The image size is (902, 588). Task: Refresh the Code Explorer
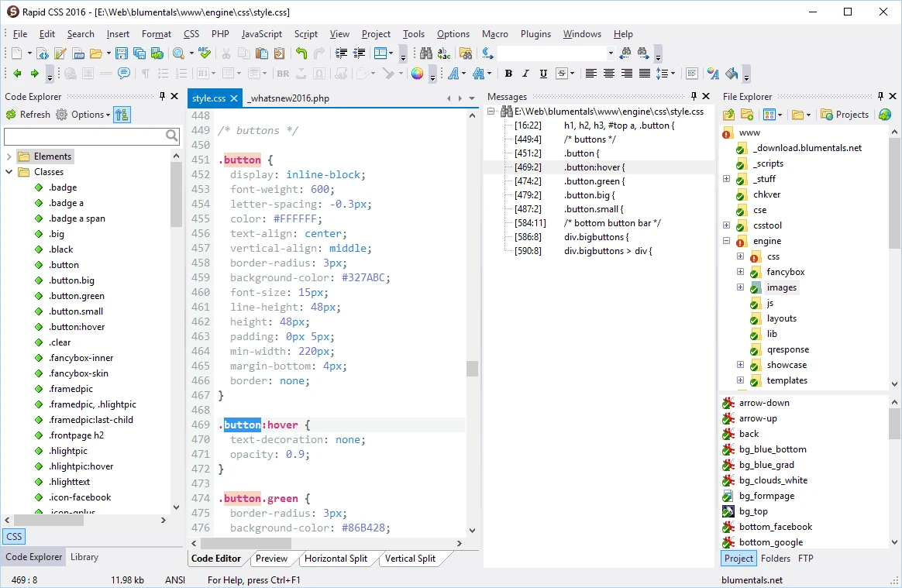(28, 115)
